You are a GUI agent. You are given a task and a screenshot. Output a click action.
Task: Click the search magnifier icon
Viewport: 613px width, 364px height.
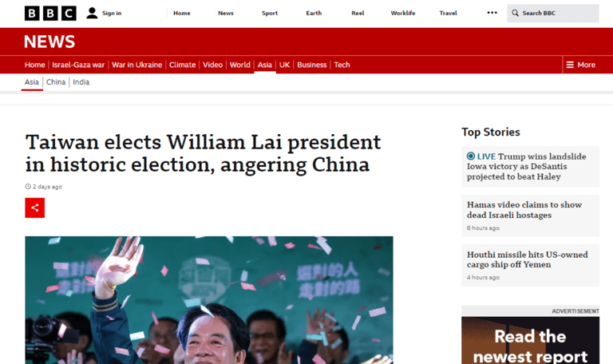click(x=516, y=13)
